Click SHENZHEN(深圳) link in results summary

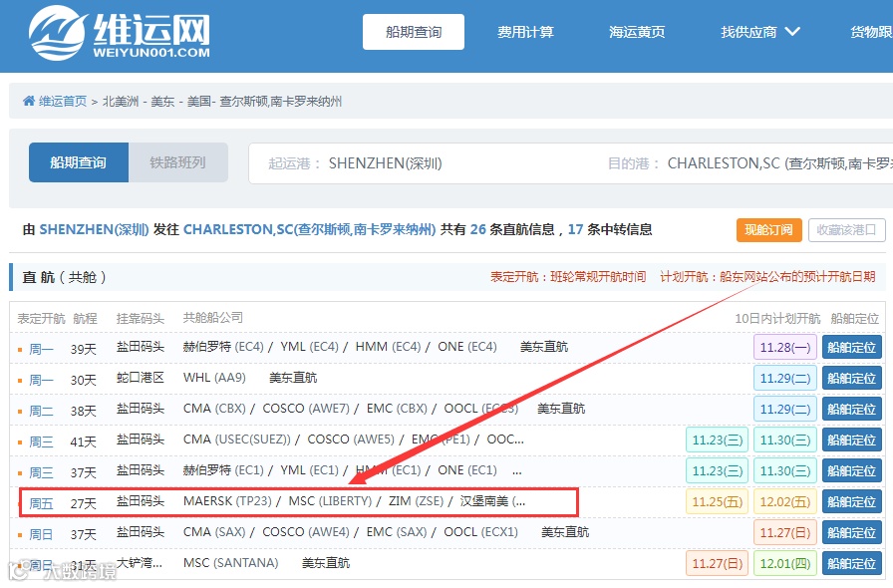pos(94,229)
